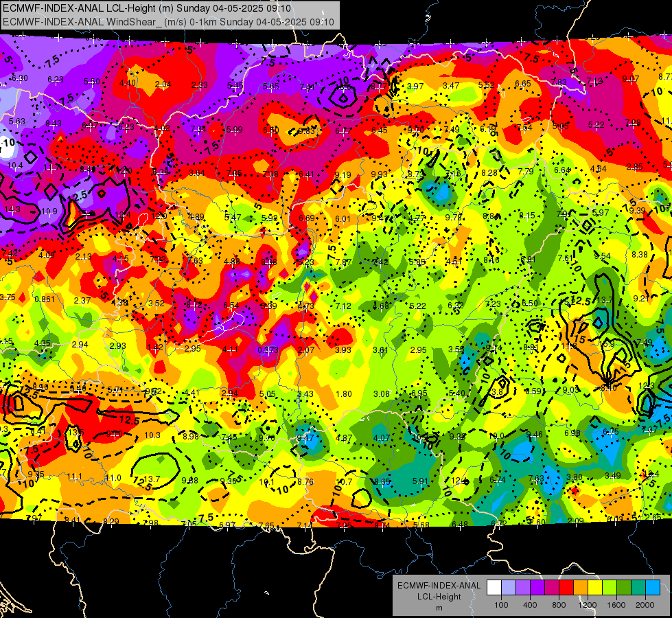Click the legend tick label 1600

(616, 605)
